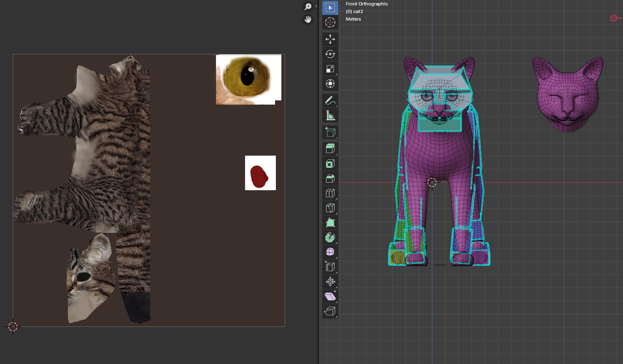The image size is (623, 364).
Task: Activate the Extrude Region tool
Action: click(x=330, y=148)
